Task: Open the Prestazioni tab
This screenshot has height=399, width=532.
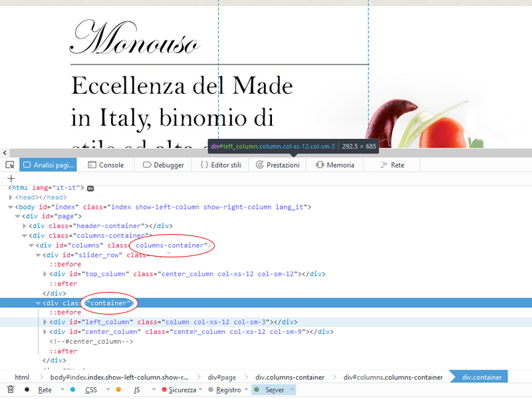Action: pyautogui.click(x=278, y=165)
